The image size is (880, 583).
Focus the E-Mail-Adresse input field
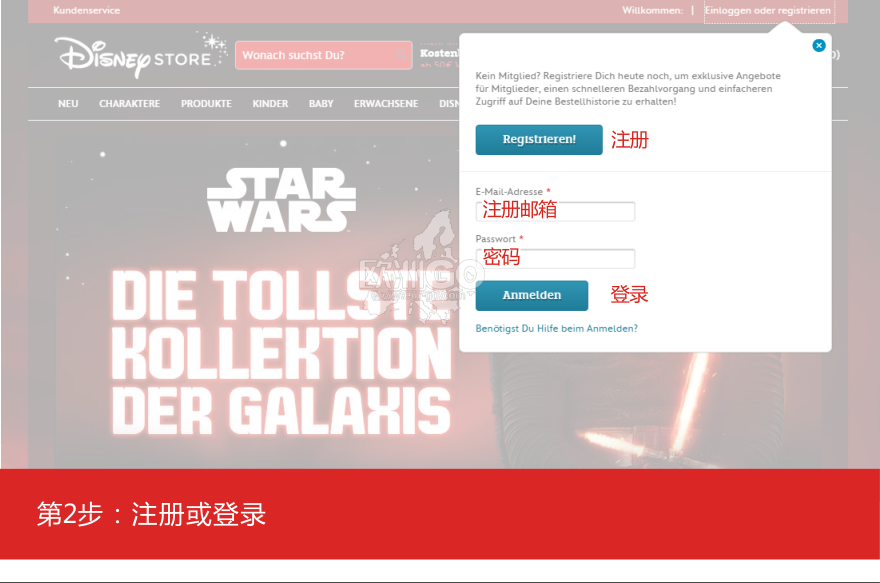click(x=555, y=211)
